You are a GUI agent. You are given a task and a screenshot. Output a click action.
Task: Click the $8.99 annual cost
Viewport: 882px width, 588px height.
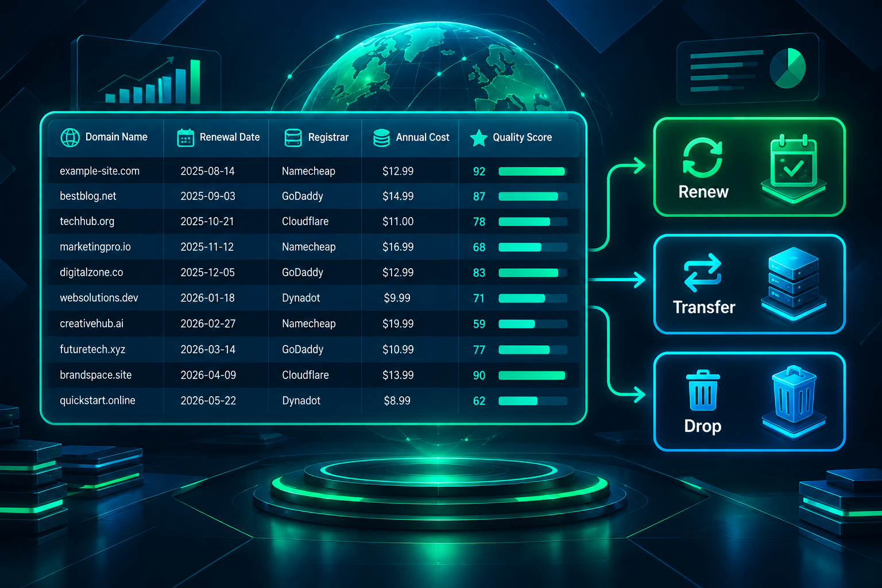pyautogui.click(x=397, y=401)
